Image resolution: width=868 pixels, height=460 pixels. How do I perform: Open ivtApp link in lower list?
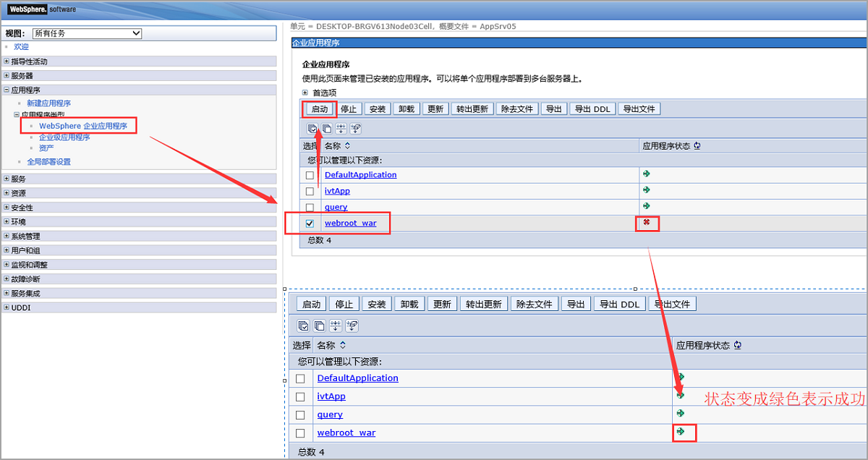(331, 396)
